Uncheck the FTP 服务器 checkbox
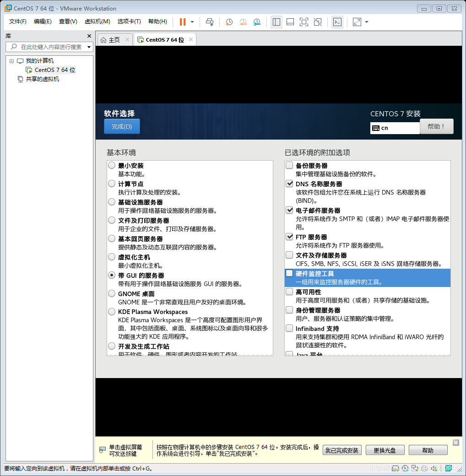 (289, 237)
